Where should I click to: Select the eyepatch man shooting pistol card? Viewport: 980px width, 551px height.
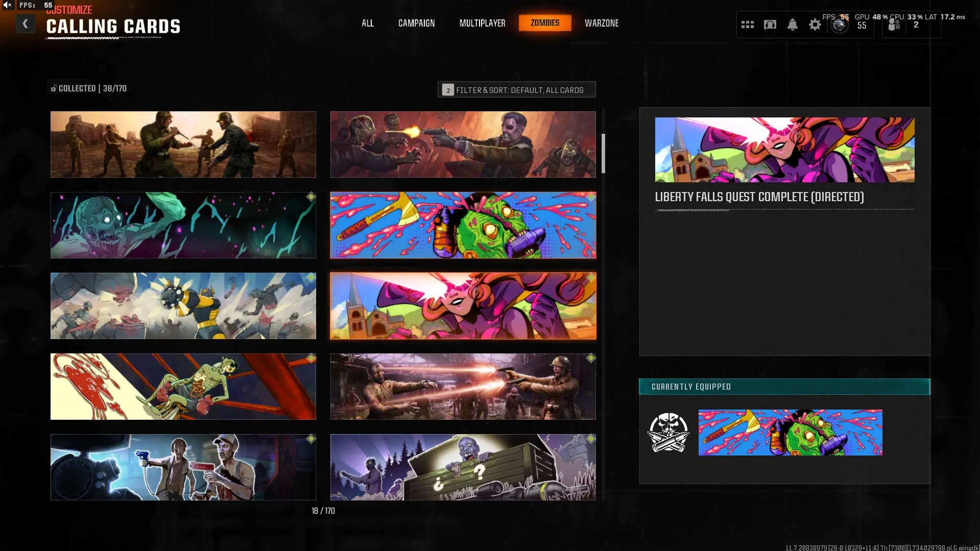pos(463,145)
